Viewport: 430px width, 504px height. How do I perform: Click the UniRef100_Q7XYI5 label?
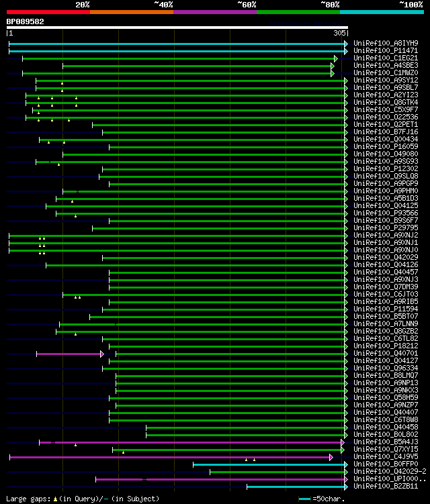[x=386, y=450]
